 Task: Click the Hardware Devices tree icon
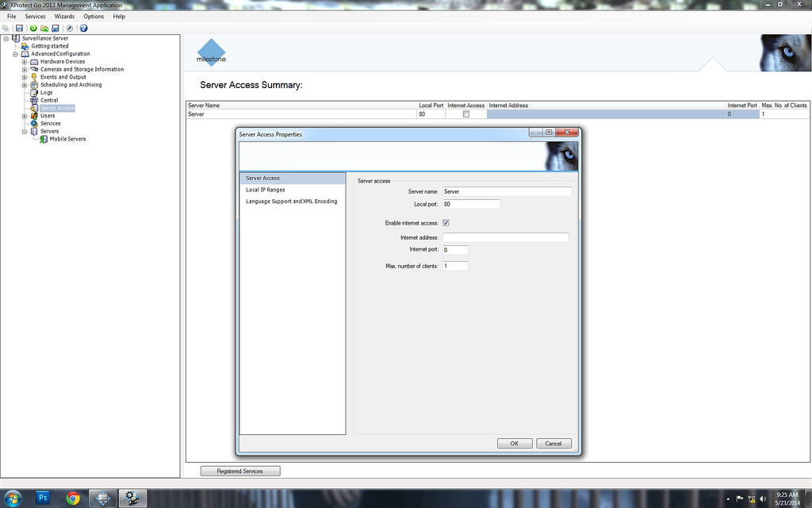tap(34, 62)
